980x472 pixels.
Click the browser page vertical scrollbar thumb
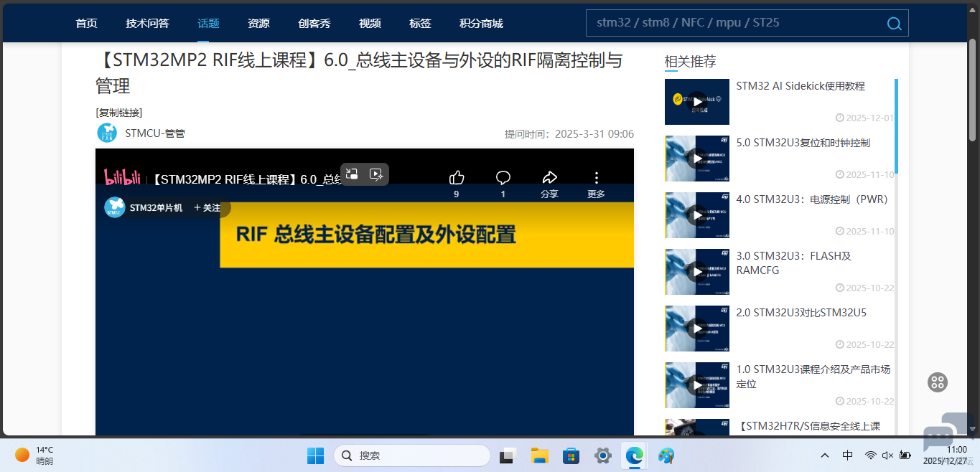click(973, 90)
